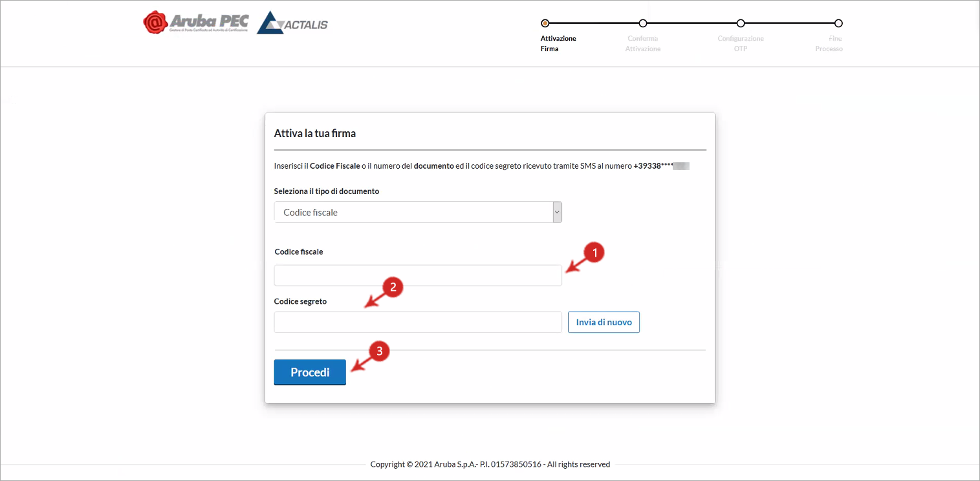This screenshot has width=980, height=481.
Task: Focus the Codice fiscale text field
Action: [418, 275]
